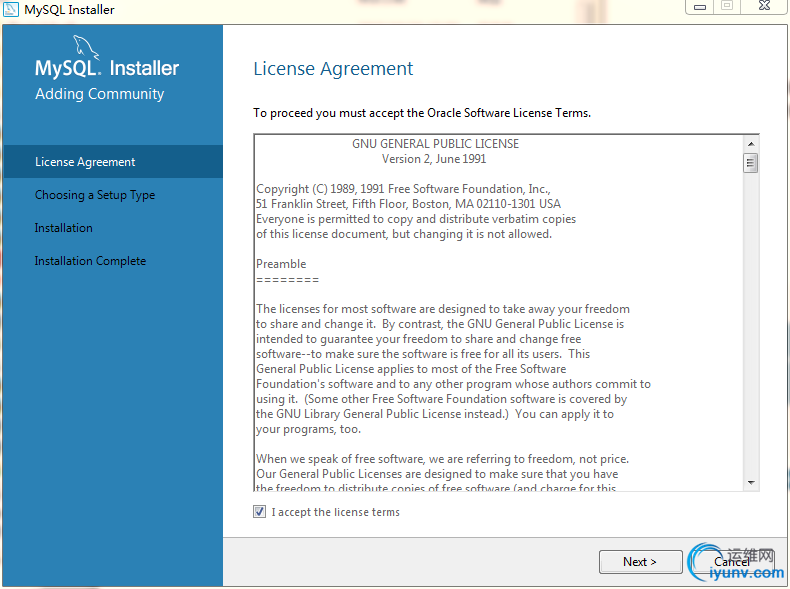Screen dimensions: 790x589
Task: Select License Agreement step in sidebar
Action: pyautogui.click(x=113, y=162)
